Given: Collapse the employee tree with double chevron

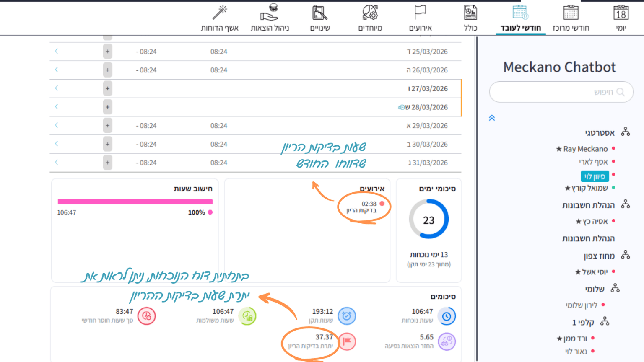Looking at the screenshot, I should [492, 118].
